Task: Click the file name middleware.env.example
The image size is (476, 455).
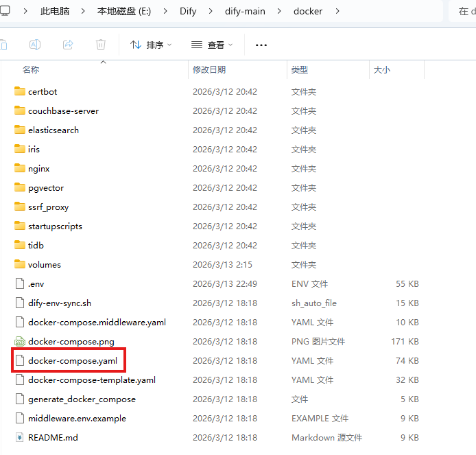Action: (x=77, y=418)
